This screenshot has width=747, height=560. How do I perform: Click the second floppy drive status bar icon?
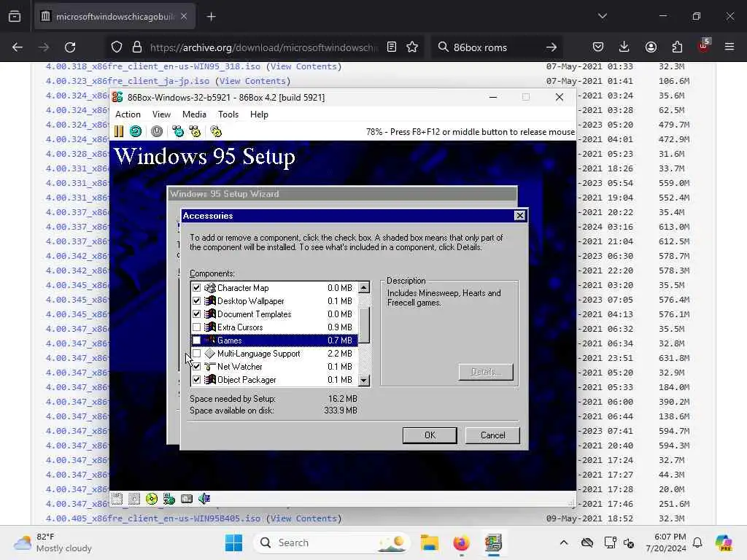134,499
